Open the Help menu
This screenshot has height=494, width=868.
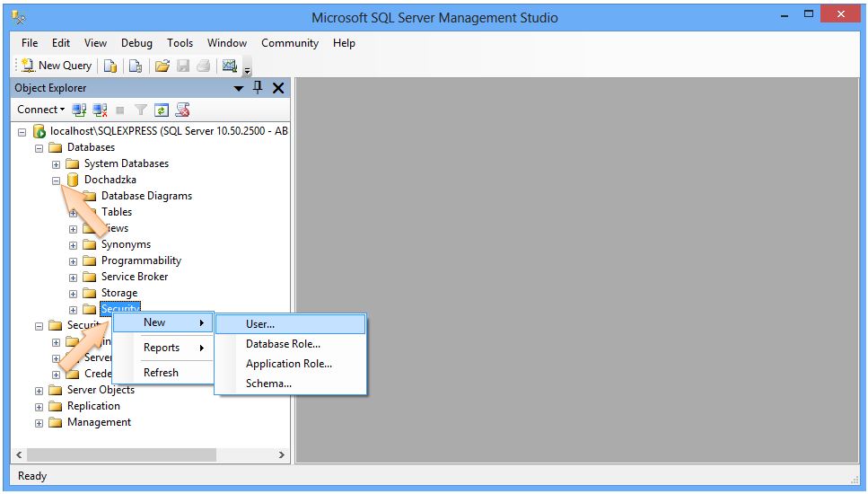point(344,43)
